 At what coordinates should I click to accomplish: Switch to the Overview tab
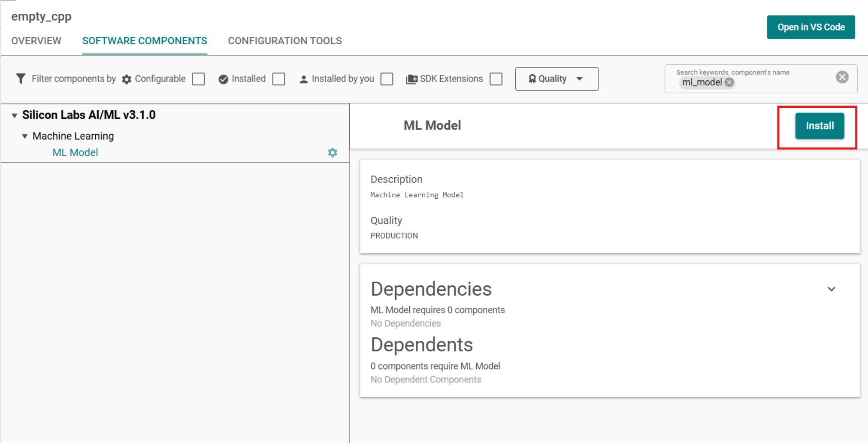coord(36,41)
